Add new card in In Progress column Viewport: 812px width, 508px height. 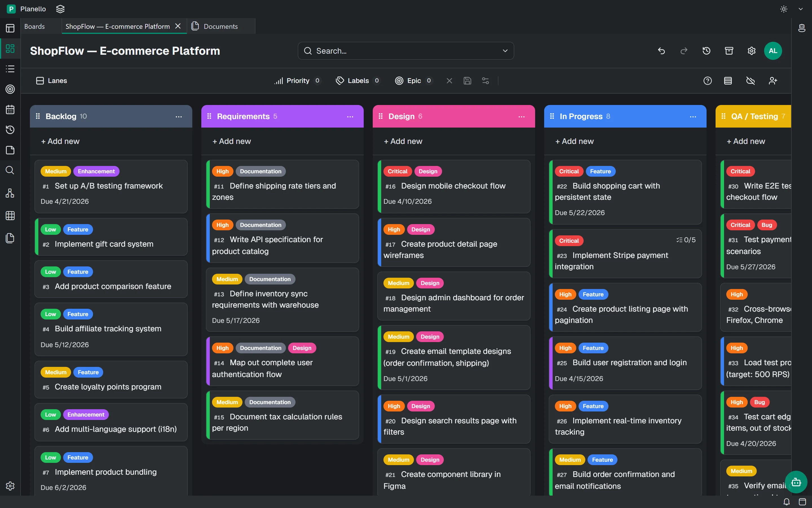pyautogui.click(x=574, y=141)
